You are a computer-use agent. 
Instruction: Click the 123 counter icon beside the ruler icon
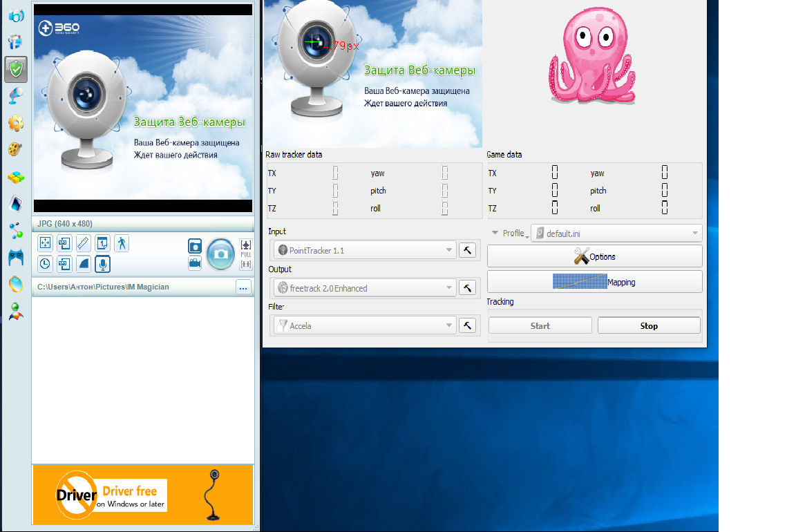click(x=64, y=244)
